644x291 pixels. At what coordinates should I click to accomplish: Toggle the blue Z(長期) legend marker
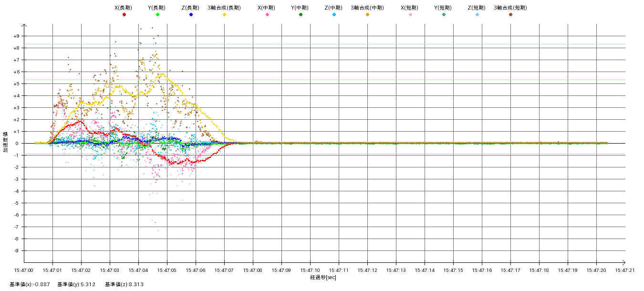tap(191, 15)
